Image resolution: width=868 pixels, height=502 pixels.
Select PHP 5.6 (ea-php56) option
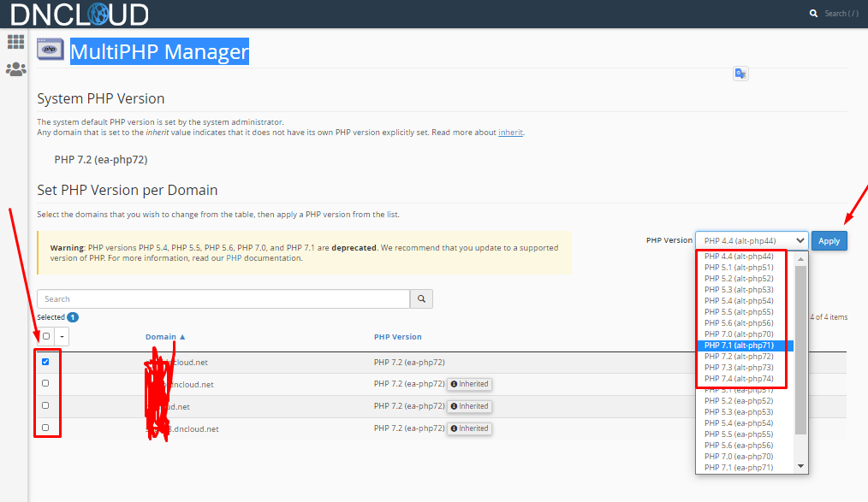point(739,445)
